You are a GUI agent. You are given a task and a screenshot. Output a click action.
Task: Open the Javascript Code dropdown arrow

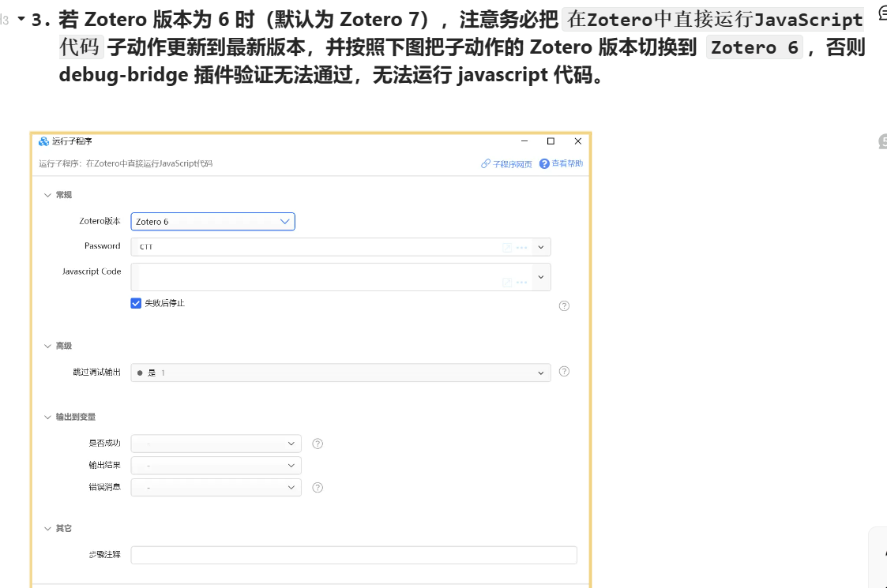(541, 277)
